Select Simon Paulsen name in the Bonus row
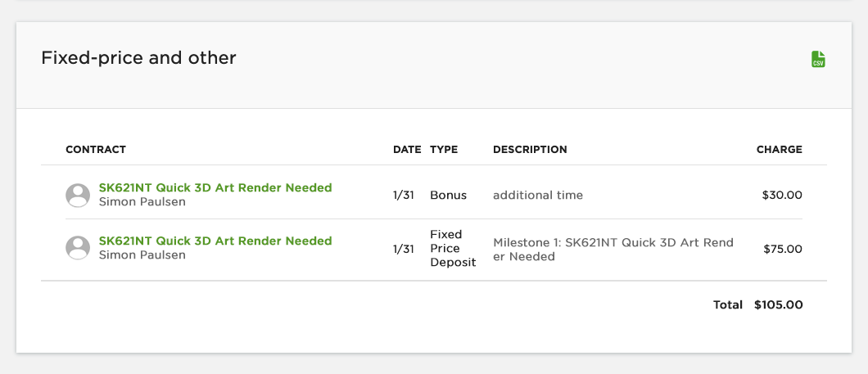The height and width of the screenshot is (374, 868). click(142, 201)
